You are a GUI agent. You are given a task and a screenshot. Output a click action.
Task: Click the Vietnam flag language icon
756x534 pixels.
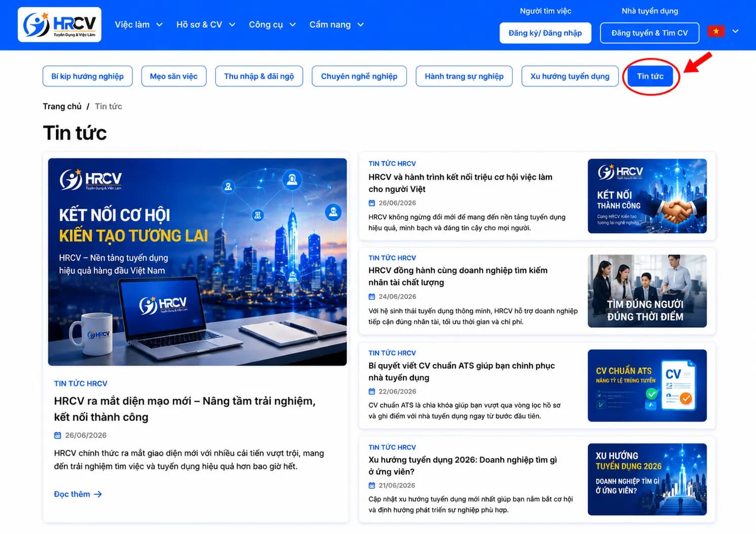pos(716,31)
